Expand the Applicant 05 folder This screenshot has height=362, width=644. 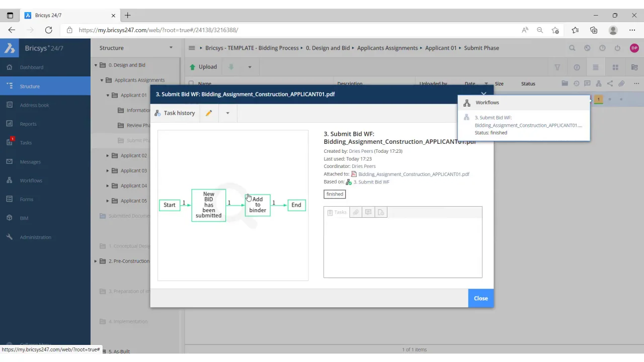pos(108,201)
